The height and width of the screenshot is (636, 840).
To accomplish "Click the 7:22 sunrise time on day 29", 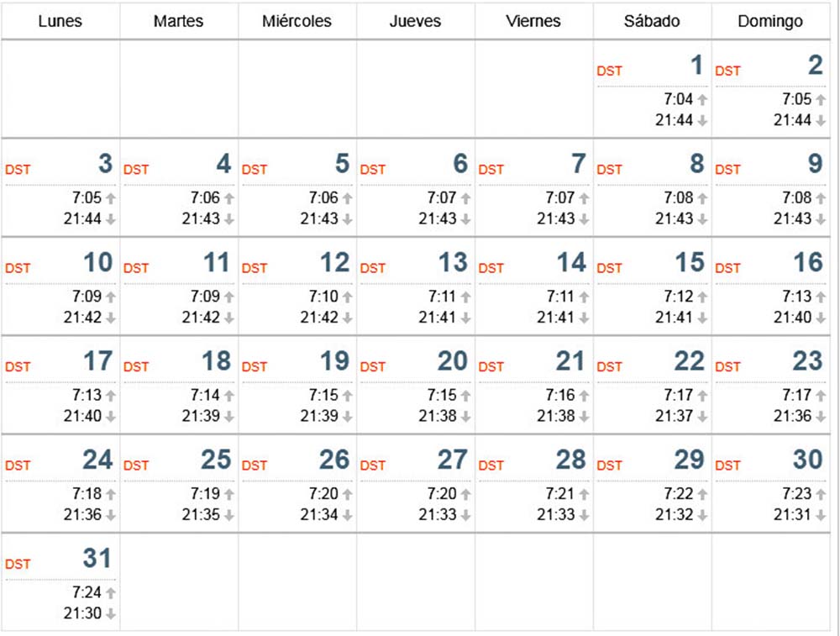I will click(678, 493).
